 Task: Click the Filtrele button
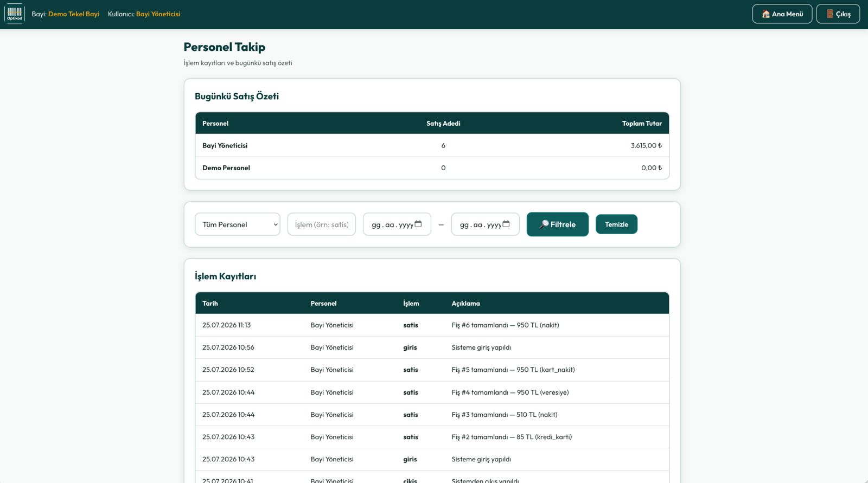(557, 224)
